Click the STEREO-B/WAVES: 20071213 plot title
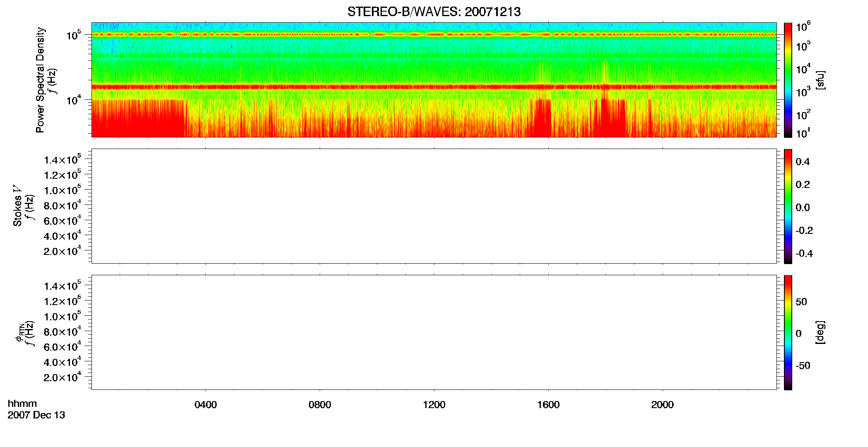The image size is (868, 447). pyautogui.click(x=434, y=12)
